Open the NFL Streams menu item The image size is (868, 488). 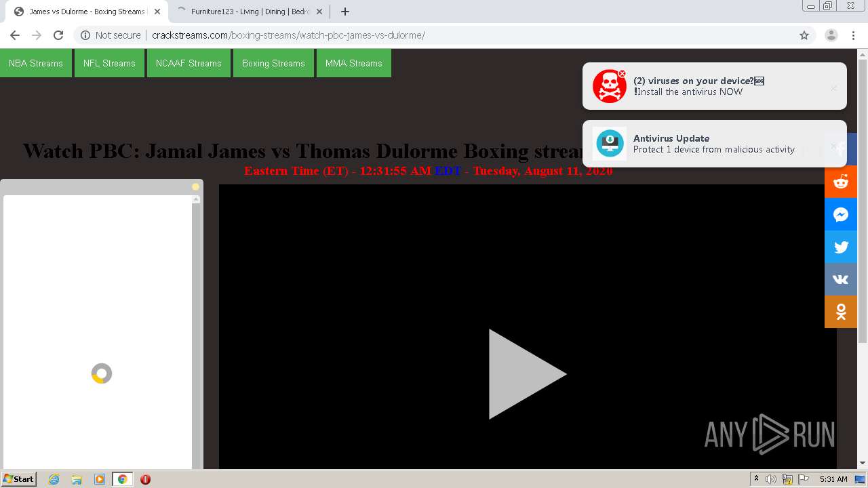(109, 63)
